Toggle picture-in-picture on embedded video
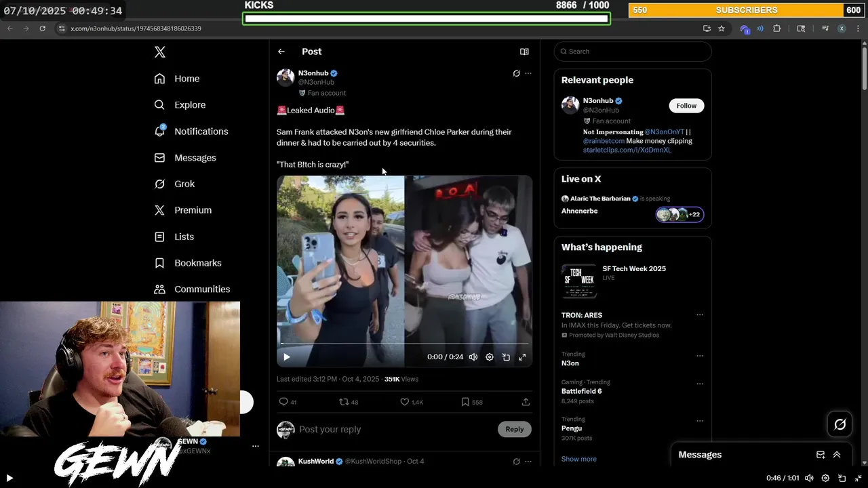Screen dimensions: 868x488 (x=506, y=357)
